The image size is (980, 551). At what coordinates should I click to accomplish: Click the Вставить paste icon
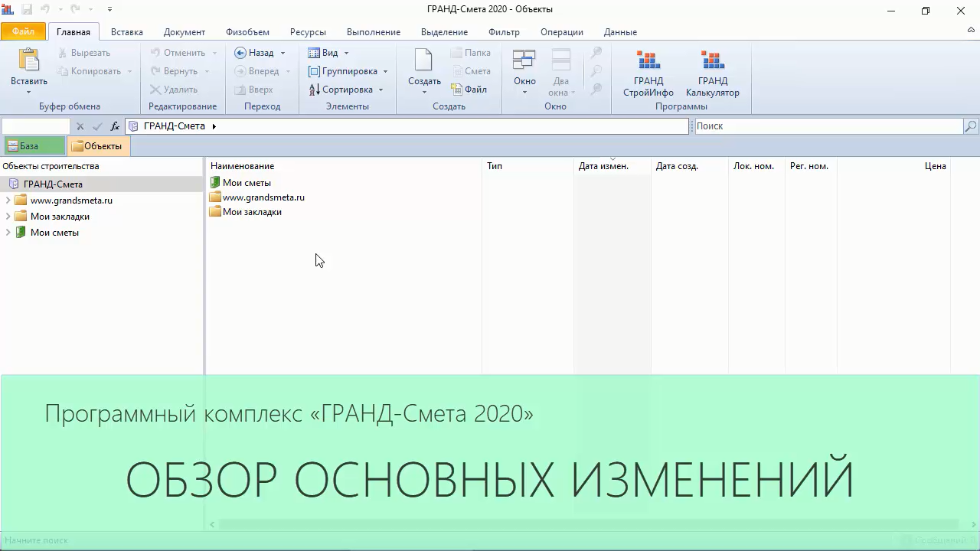[x=29, y=60]
